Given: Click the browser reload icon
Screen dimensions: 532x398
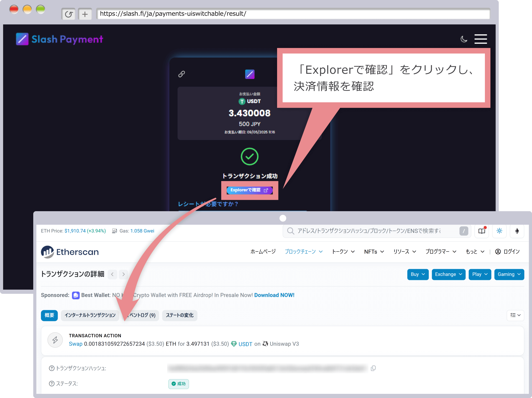Looking at the screenshot, I should pyautogui.click(x=68, y=14).
